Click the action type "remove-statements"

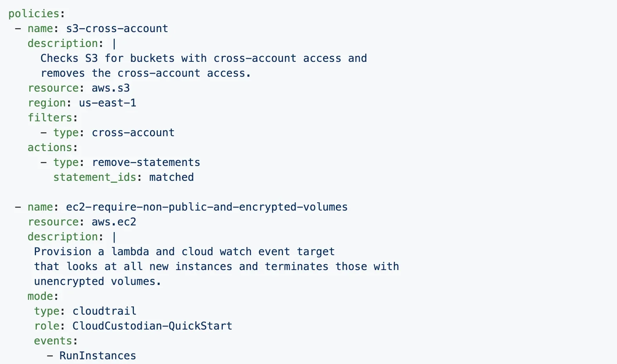pos(146,162)
